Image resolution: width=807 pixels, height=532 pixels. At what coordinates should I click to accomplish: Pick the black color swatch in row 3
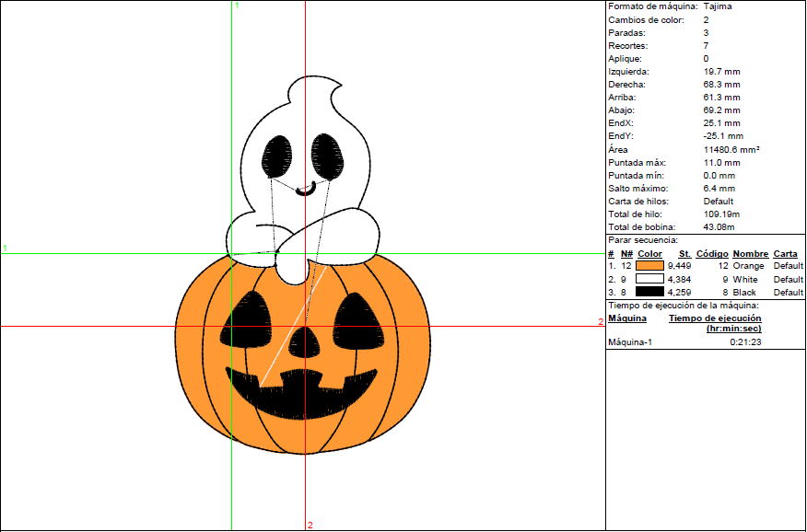pyautogui.click(x=649, y=292)
